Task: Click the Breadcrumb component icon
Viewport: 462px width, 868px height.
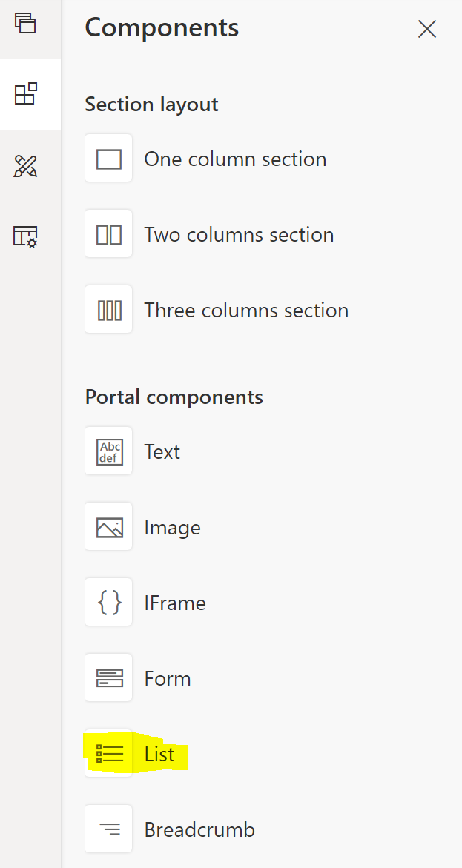Action: coord(108,829)
